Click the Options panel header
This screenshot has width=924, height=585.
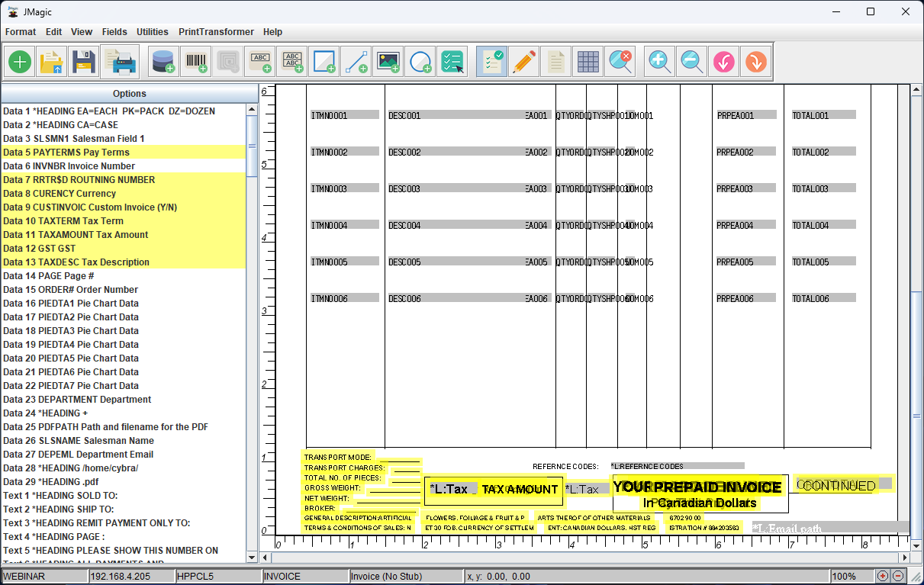129,94
